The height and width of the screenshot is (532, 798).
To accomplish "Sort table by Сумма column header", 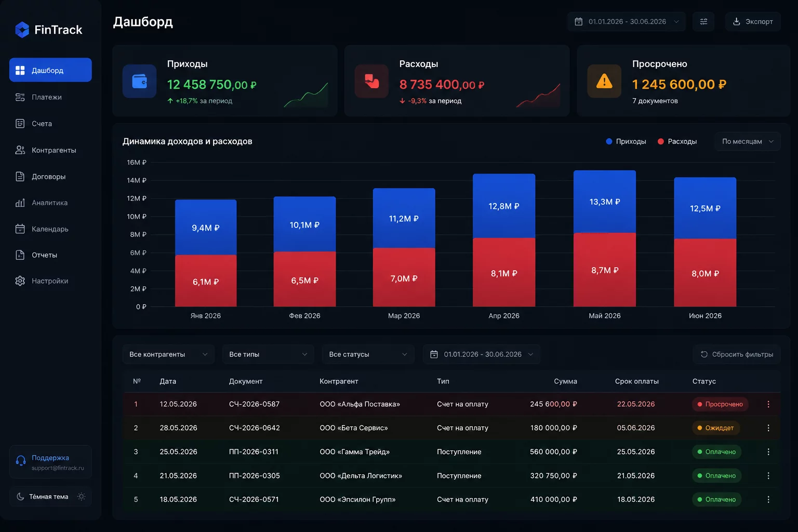I will [x=565, y=381].
